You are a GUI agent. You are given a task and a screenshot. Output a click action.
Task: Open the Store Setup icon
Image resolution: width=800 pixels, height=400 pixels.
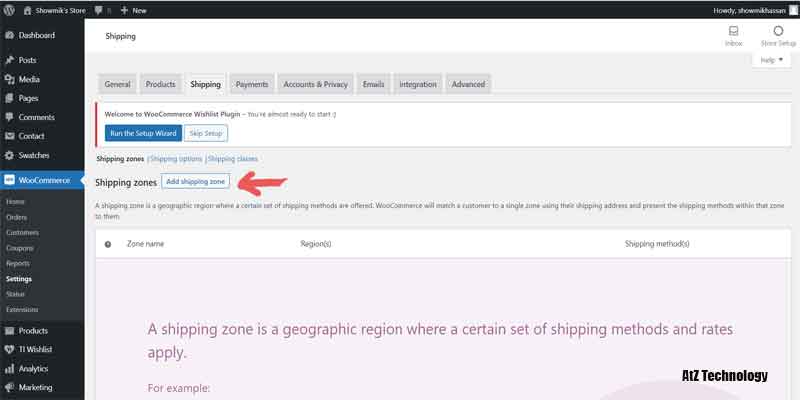coord(777,36)
